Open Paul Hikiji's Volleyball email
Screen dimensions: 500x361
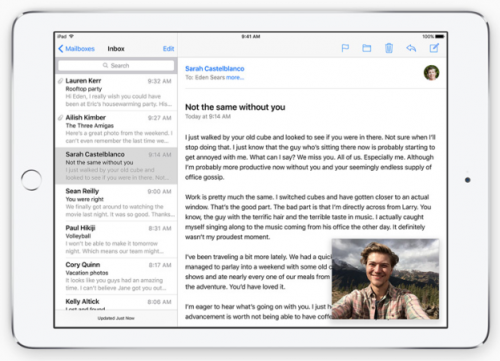pos(116,239)
